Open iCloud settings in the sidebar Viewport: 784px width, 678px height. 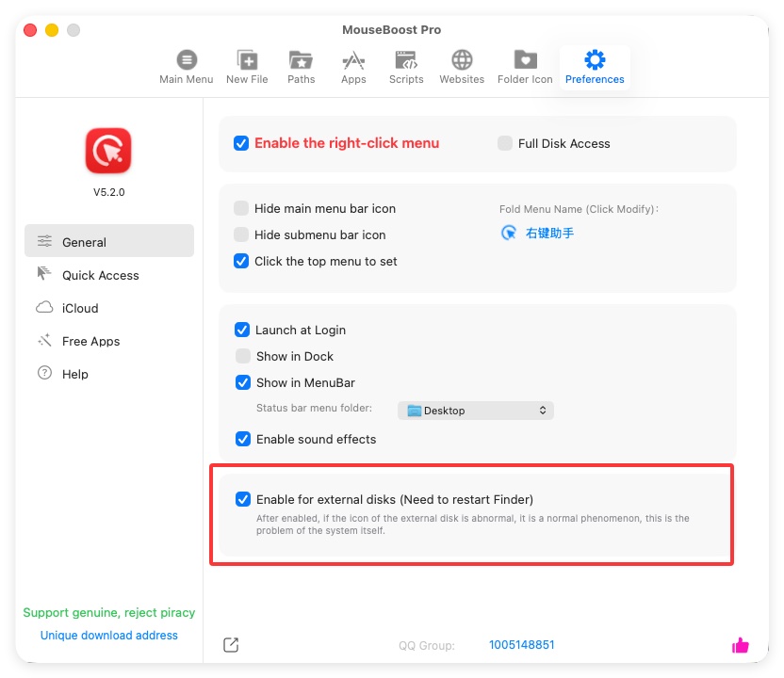(x=109, y=308)
